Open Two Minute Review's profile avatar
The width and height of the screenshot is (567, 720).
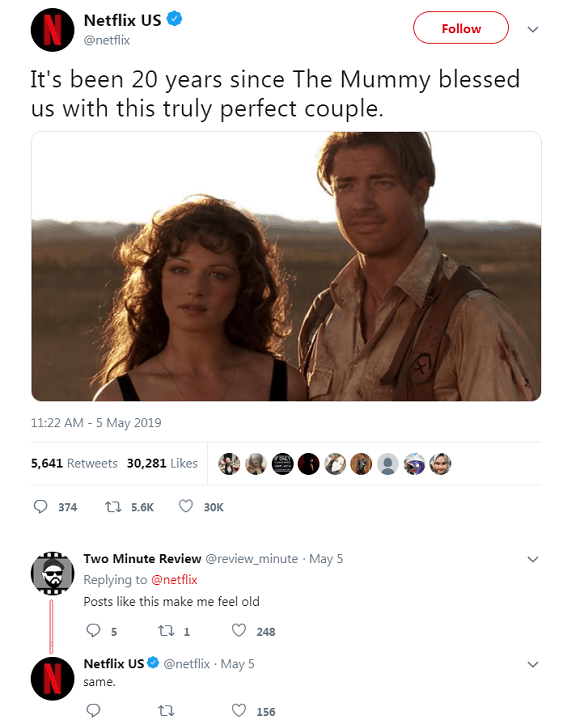coord(52,573)
